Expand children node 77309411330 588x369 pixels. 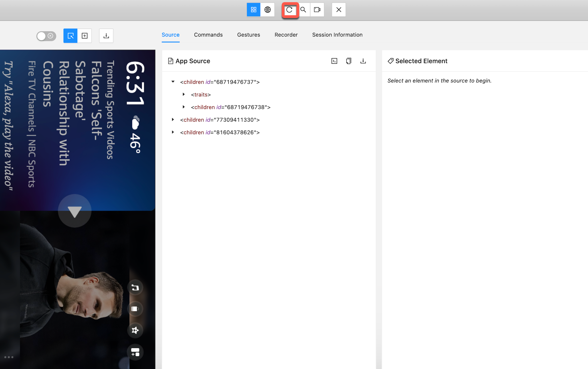pos(173,120)
